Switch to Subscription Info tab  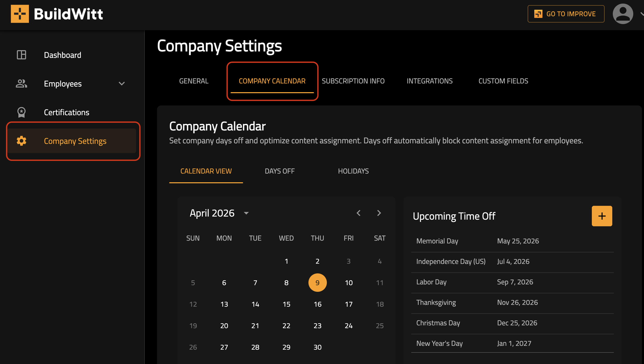pyautogui.click(x=353, y=81)
